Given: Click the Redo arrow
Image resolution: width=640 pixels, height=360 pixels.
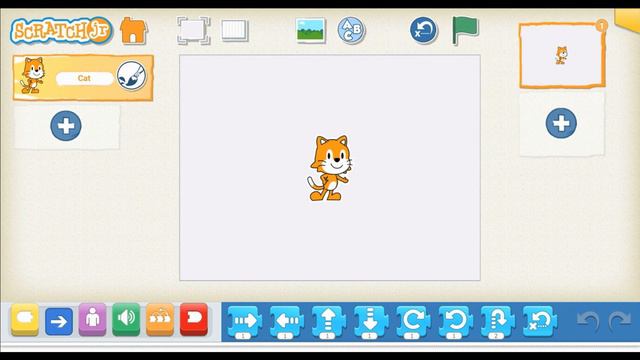Looking at the screenshot, I should 620,321.
